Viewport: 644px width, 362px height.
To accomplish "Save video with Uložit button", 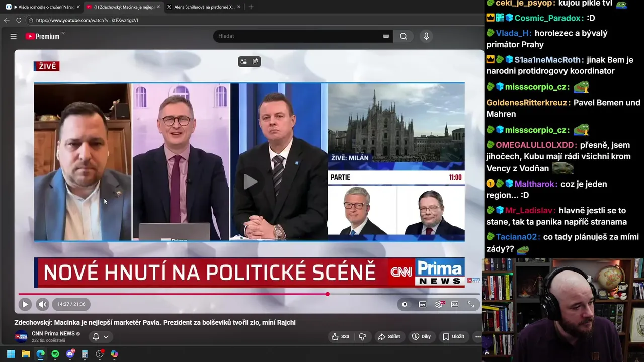I will click(453, 336).
